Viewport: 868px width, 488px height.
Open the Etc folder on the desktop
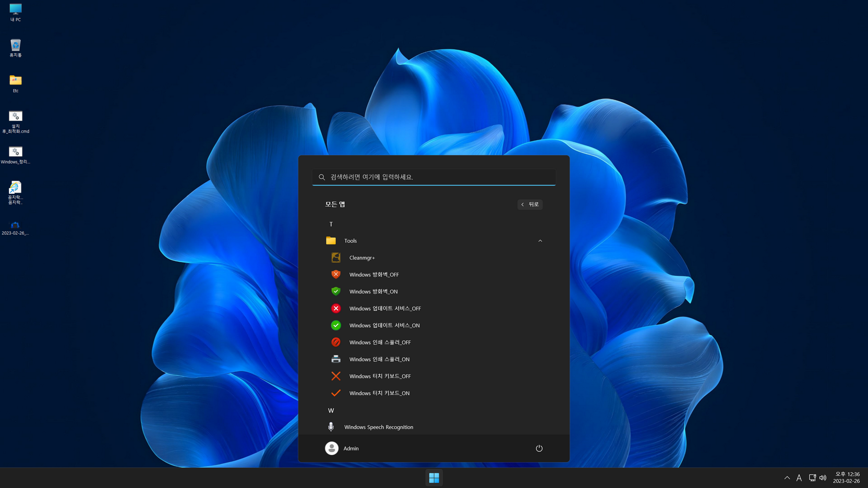[x=16, y=83]
